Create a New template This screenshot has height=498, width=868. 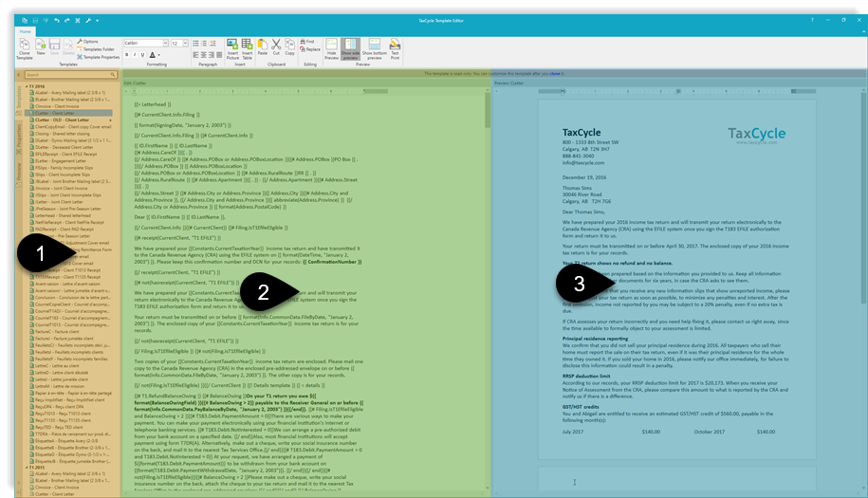click(x=41, y=47)
